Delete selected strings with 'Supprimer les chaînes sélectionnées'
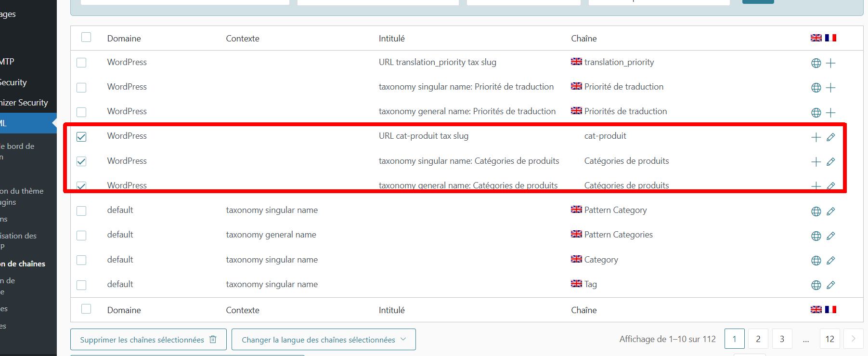 click(x=148, y=340)
